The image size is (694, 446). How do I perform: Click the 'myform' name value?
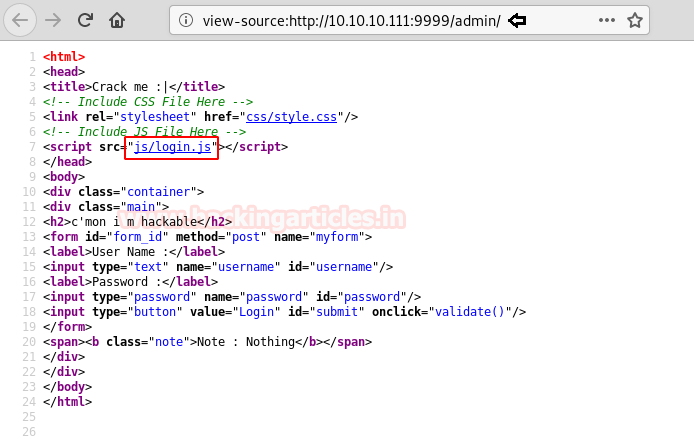click(337, 237)
